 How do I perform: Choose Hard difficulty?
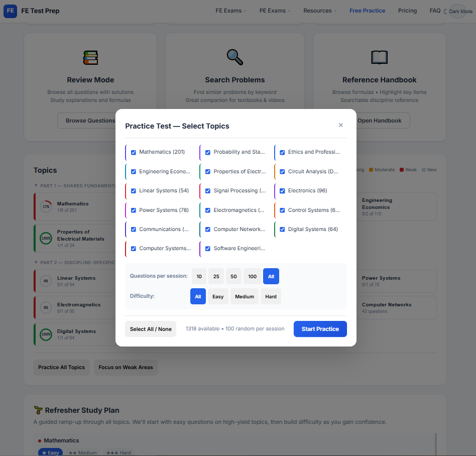click(271, 296)
